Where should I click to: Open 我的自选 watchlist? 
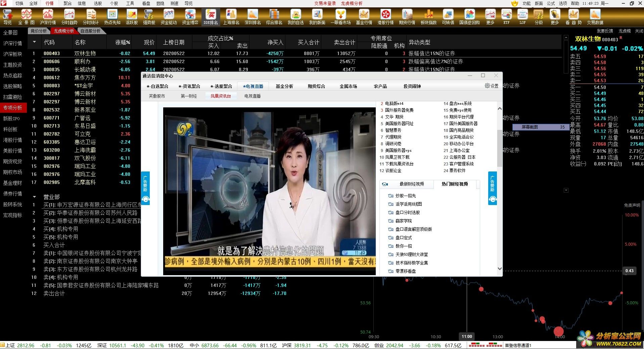295,17
